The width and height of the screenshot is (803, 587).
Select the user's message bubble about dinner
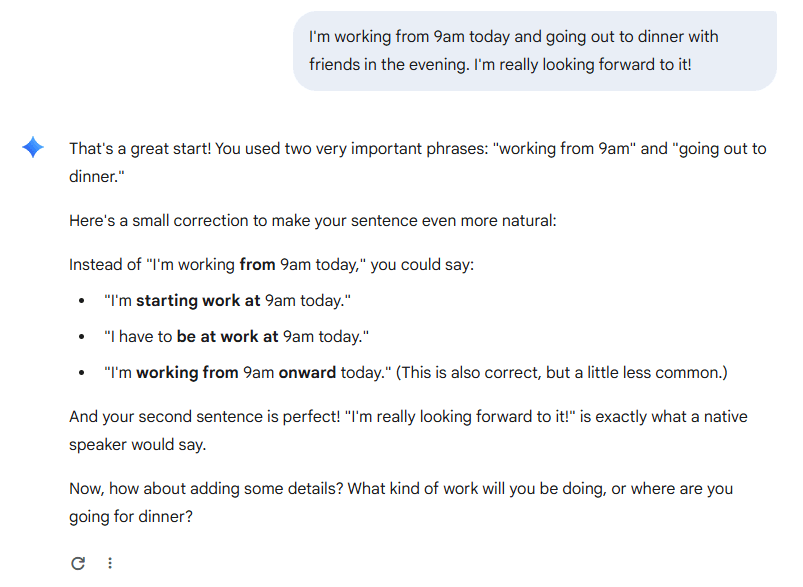pyautogui.click(x=535, y=51)
